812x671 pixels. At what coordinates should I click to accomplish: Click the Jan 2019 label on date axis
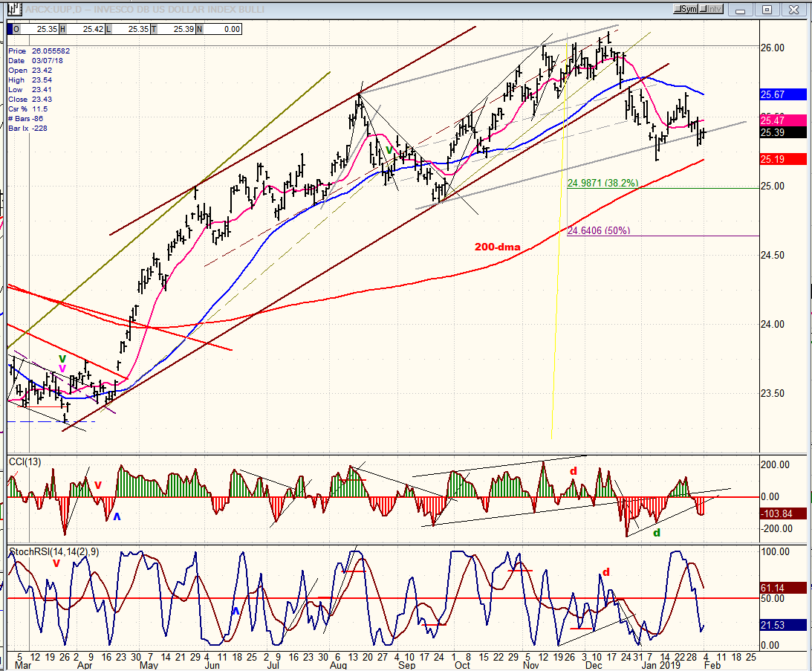660,665
